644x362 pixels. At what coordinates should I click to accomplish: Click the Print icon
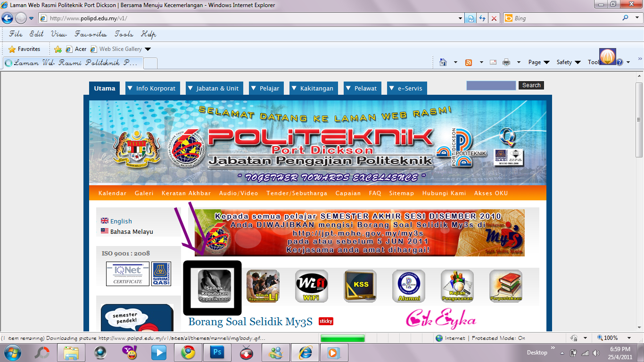click(x=506, y=62)
